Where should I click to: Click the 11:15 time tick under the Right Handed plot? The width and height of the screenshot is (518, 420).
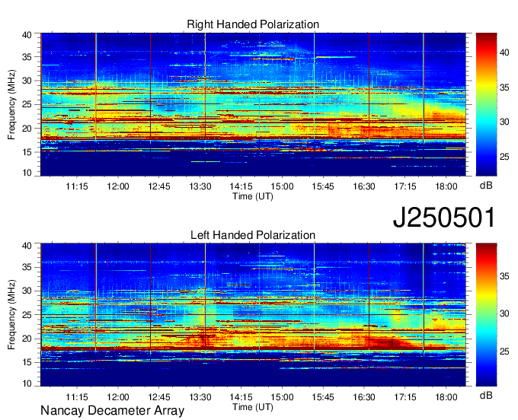(77, 186)
